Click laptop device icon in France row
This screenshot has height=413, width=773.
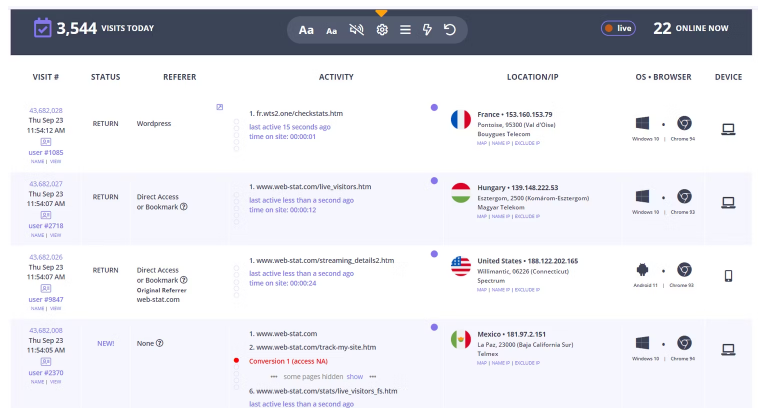point(728,130)
